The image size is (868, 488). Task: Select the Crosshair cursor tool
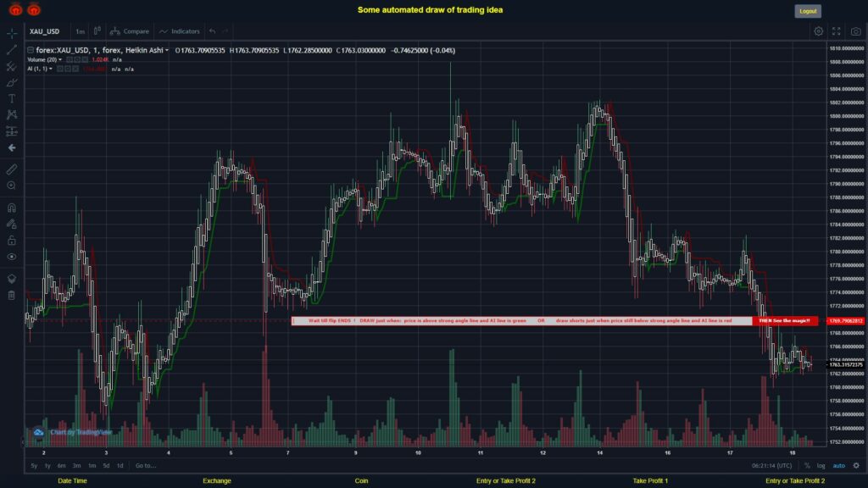click(10, 31)
